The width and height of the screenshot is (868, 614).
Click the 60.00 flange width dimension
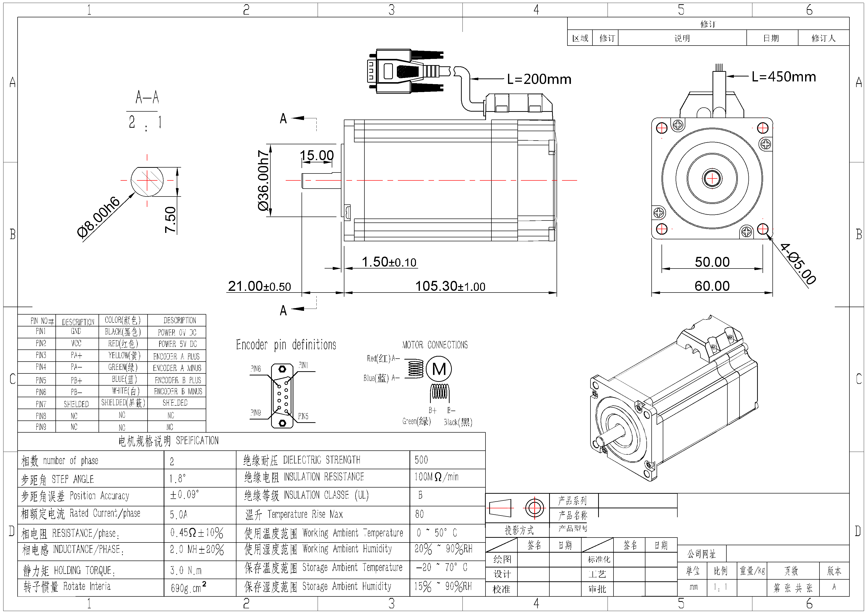tap(712, 286)
